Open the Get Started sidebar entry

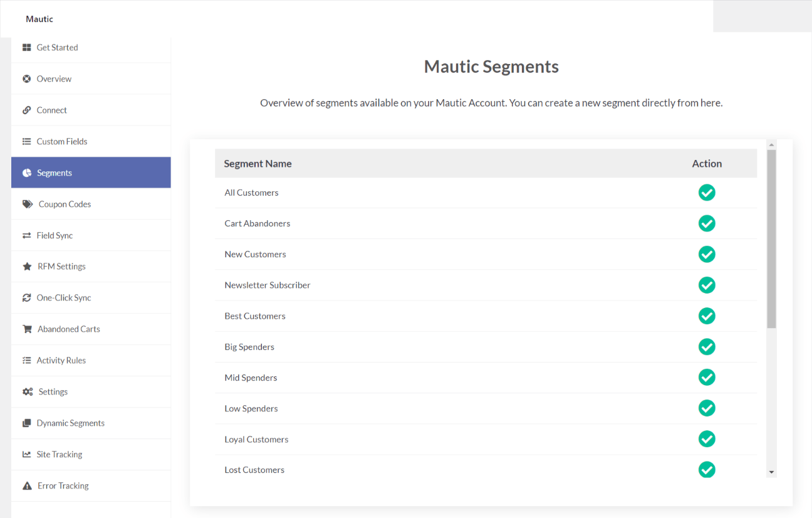58,47
